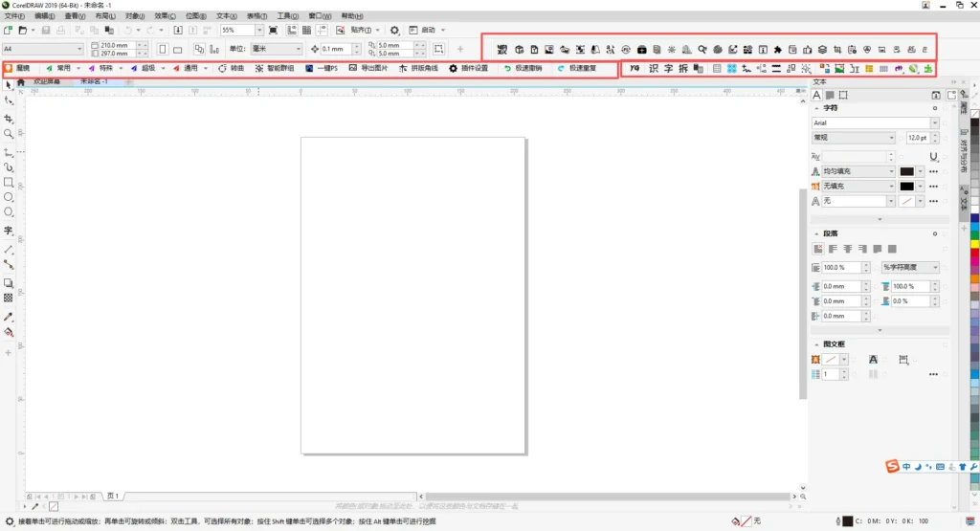Screen dimensions: 980x531
Task: Open the options gear icon in standard toolbar
Action: click(394, 31)
